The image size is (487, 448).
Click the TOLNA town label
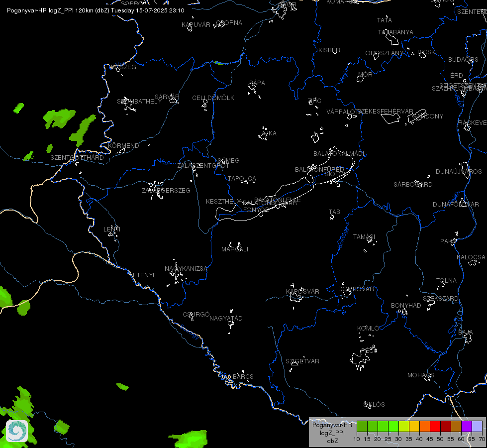click(x=446, y=281)
